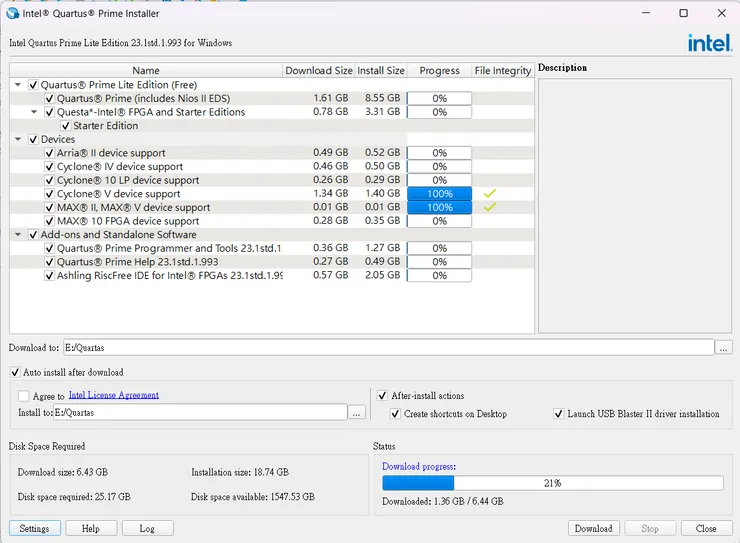This screenshot has height=543, width=740.
Task: Uncheck the Starter Edition checkbox
Action: click(66, 126)
